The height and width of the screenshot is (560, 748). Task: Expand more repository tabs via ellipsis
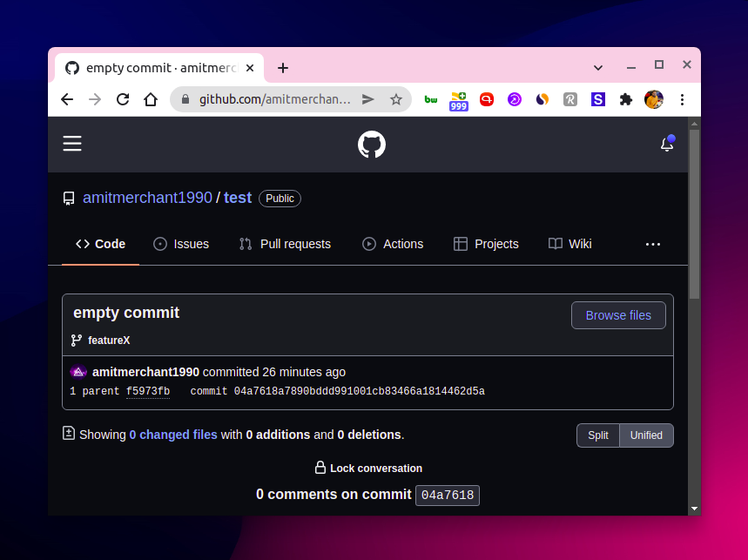pos(653,244)
